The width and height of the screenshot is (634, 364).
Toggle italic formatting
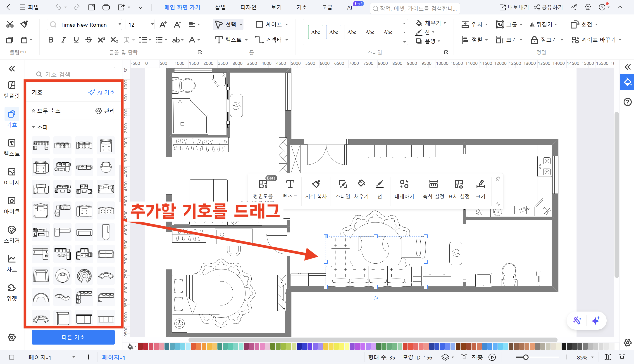63,40
